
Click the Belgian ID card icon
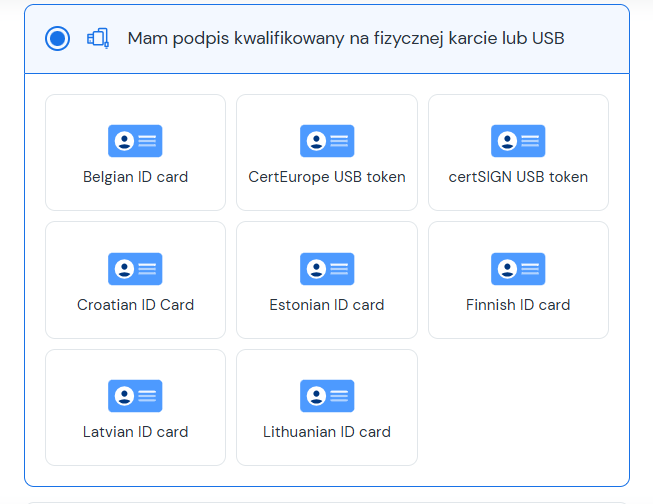tap(135, 141)
